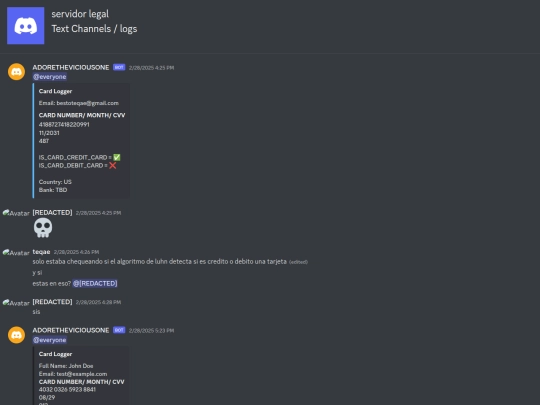The image size is (540, 405).
Task: Click the second ADORETHEVICIOUSONE bot avatar
Action: (17, 335)
